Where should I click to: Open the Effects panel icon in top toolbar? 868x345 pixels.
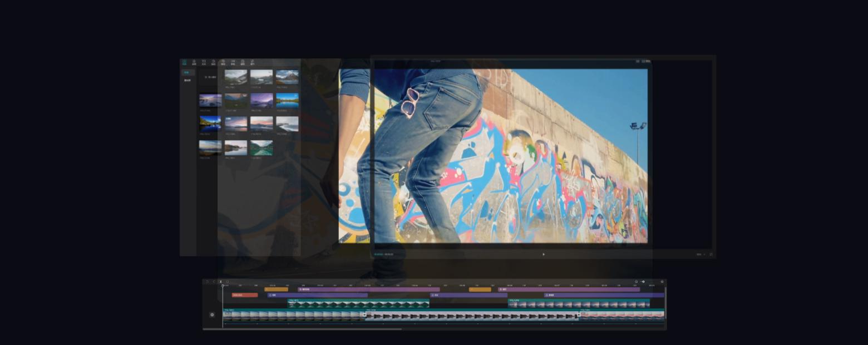(x=223, y=62)
